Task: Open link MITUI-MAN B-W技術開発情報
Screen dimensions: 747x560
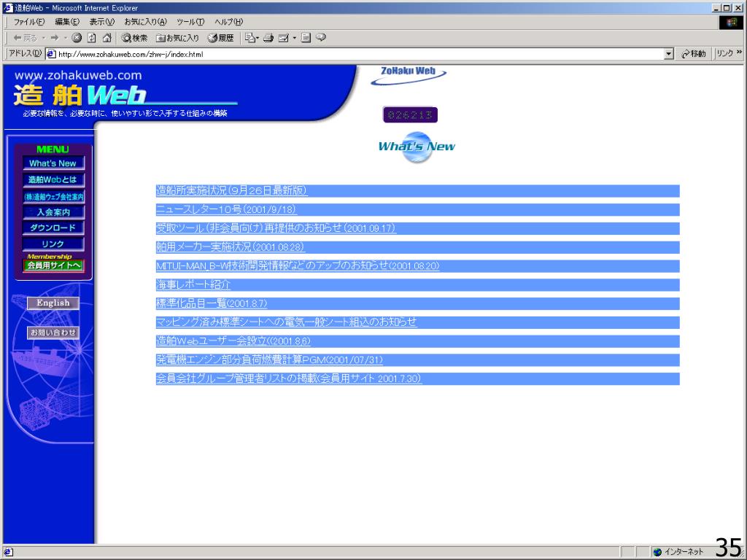Action: click(x=298, y=265)
